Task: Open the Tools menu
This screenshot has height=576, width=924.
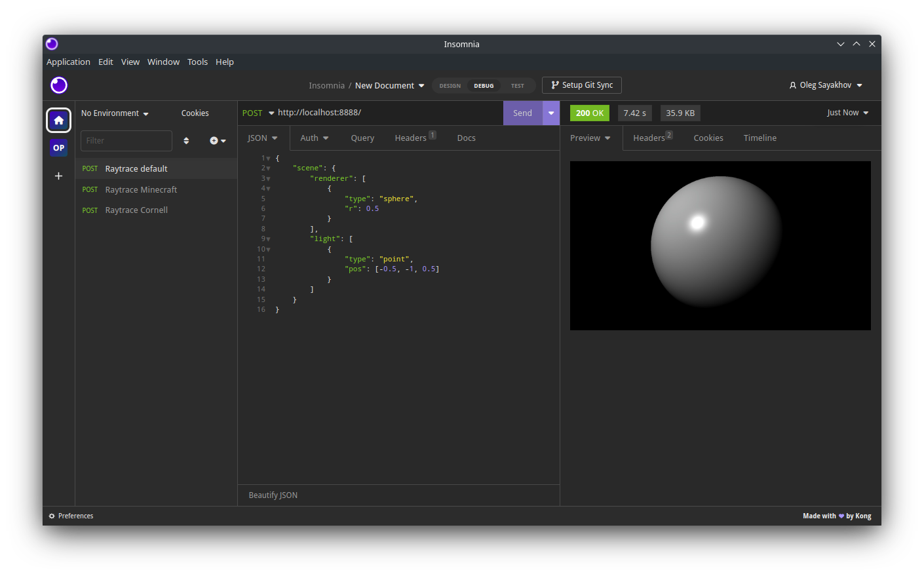Action: 197,62
